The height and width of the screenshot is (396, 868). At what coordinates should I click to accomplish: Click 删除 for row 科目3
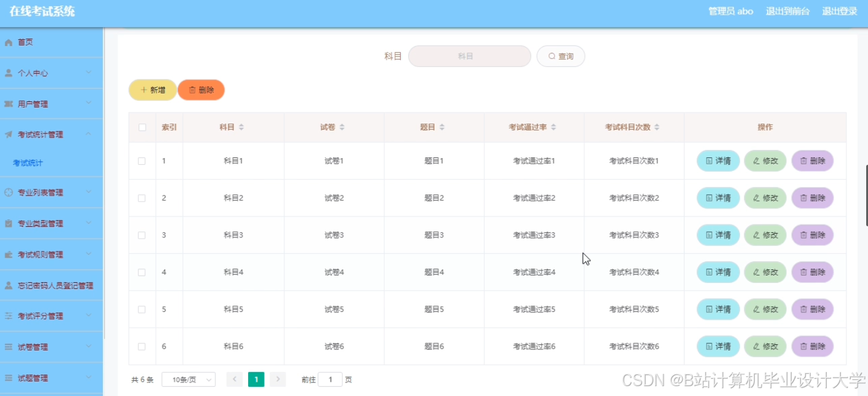pyautogui.click(x=813, y=235)
